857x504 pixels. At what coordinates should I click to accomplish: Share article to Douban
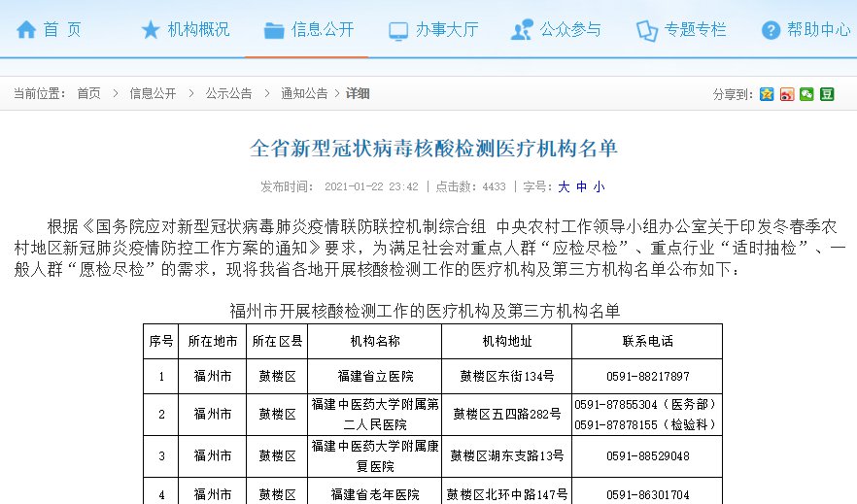(827, 94)
